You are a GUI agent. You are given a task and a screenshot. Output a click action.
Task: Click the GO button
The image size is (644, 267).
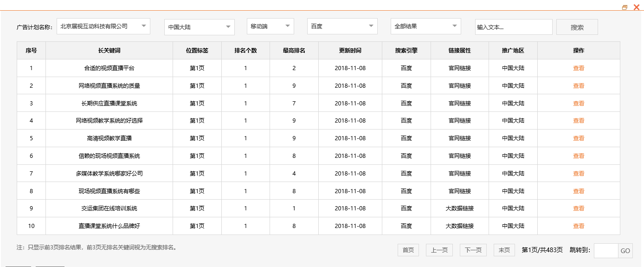point(625,251)
